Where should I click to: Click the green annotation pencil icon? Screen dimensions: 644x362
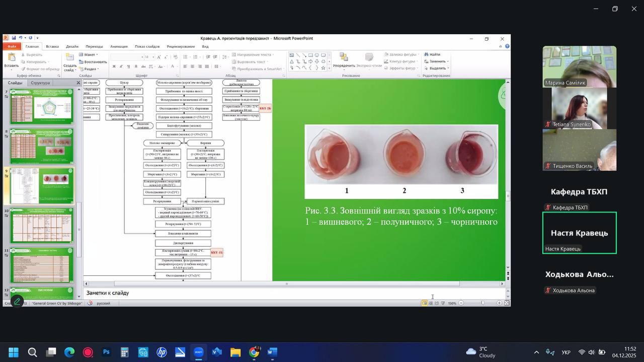click(17, 301)
